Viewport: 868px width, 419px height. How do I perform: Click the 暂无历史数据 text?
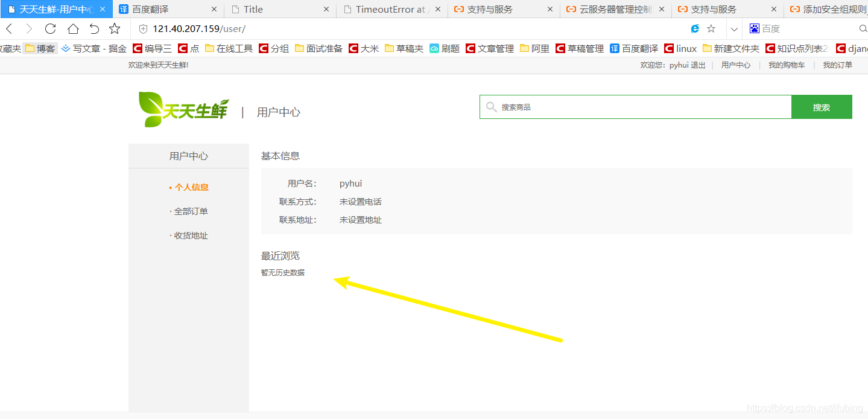[283, 272]
